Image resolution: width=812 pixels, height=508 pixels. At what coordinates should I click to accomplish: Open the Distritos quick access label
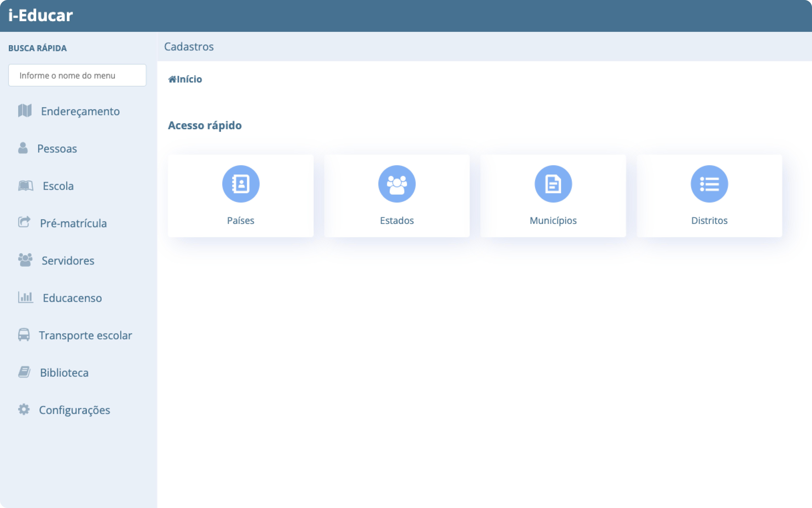709,220
